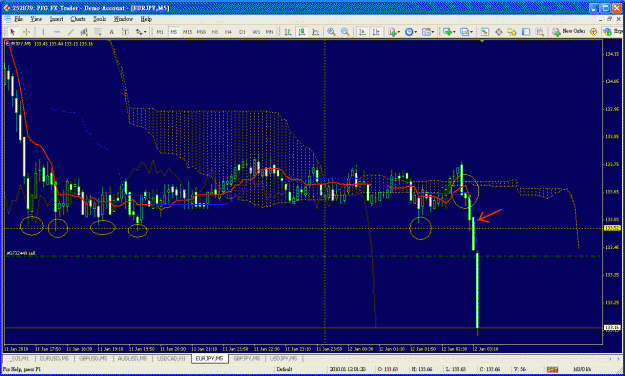Switch to the USDJPY,M5 chart tab
Viewport: 625px width, 376px height.
pos(284,359)
